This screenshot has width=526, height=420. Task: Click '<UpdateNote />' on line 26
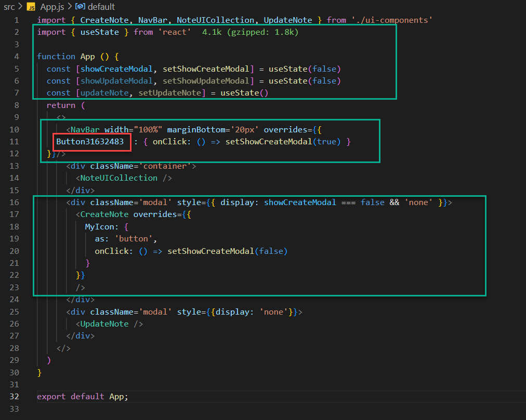click(x=109, y=324)
